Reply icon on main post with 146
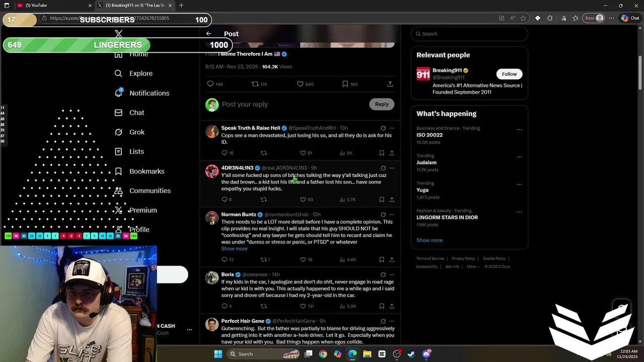The height and width of the screenshot is (362, 644). 210,84
